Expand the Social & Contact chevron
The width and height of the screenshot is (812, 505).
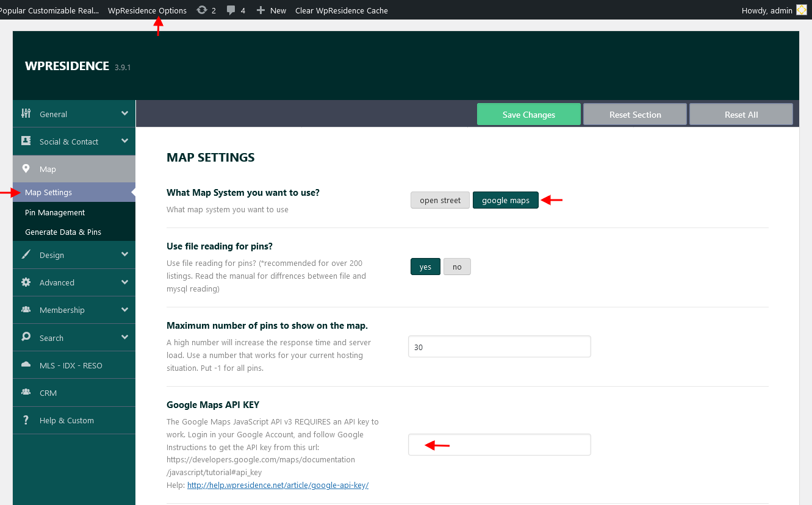(x=124, y=141)
